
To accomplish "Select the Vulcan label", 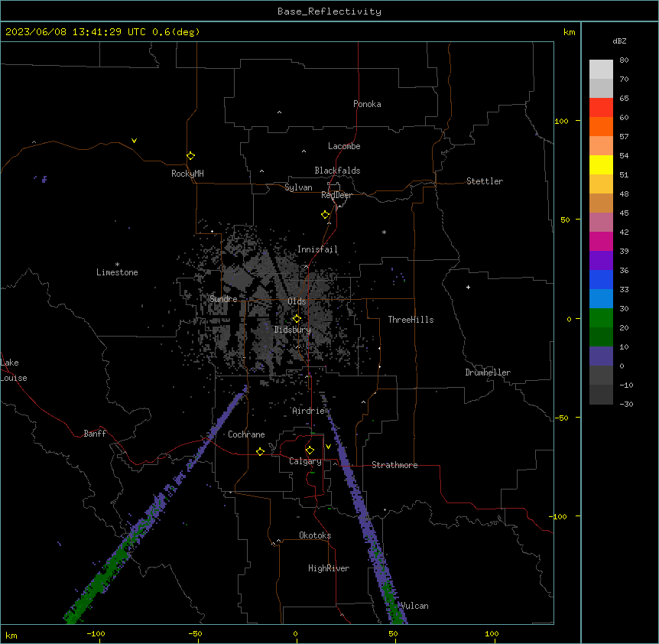I will pos(414,606).
